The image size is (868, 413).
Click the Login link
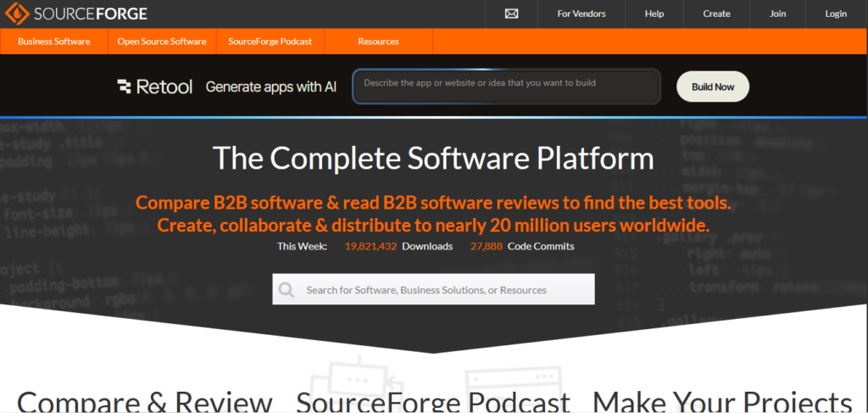click(x=836, y=14)
